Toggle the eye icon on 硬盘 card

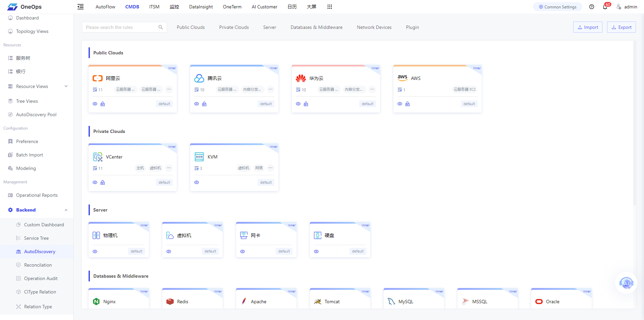click(x=316, y=252)
